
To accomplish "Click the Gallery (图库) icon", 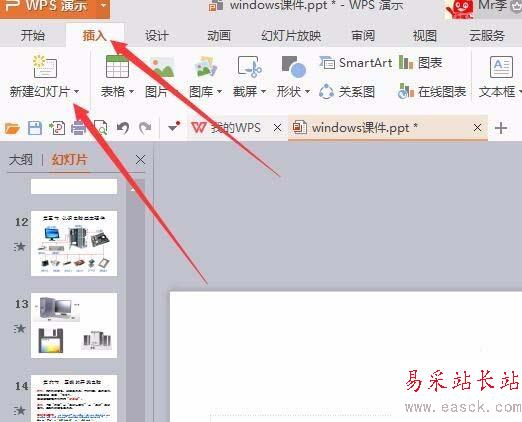I will coord(205,66).
